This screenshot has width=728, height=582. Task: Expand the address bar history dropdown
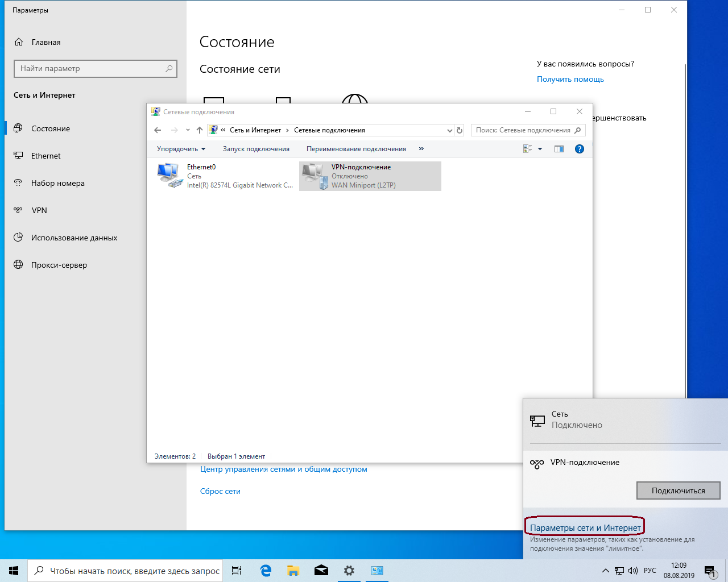[449, 130]
